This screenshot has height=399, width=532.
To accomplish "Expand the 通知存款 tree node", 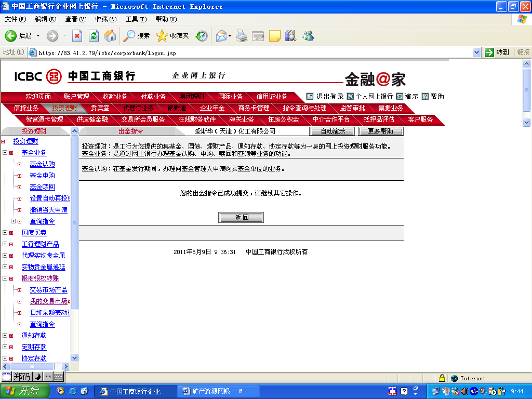I will point(5,335).
